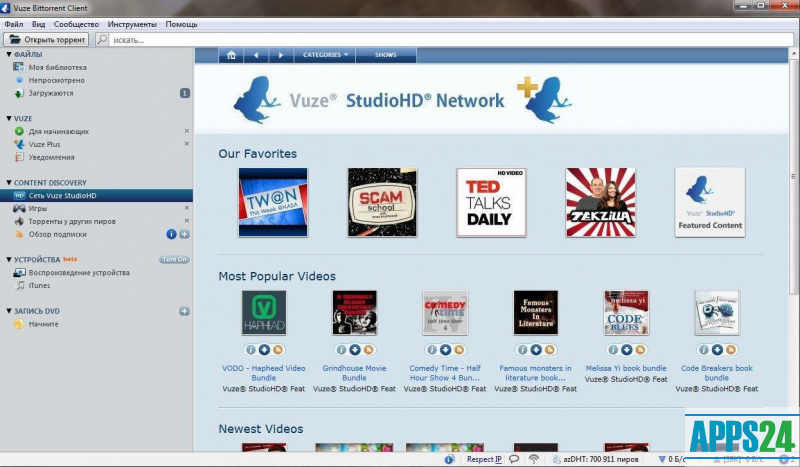Viewport: 800px width, 467px height.
Task: Collapse the ФАЙЛЫ section
Action: tap(9, 54)
